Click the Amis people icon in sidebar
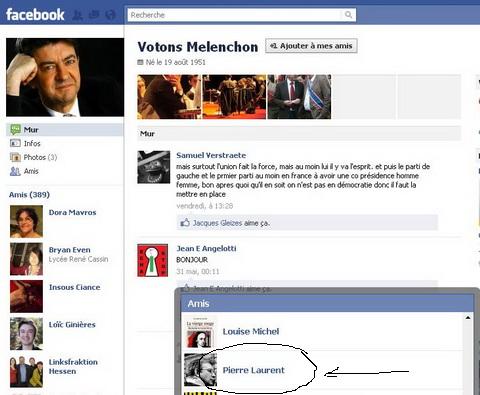The image size is (480, 395). 15,171
